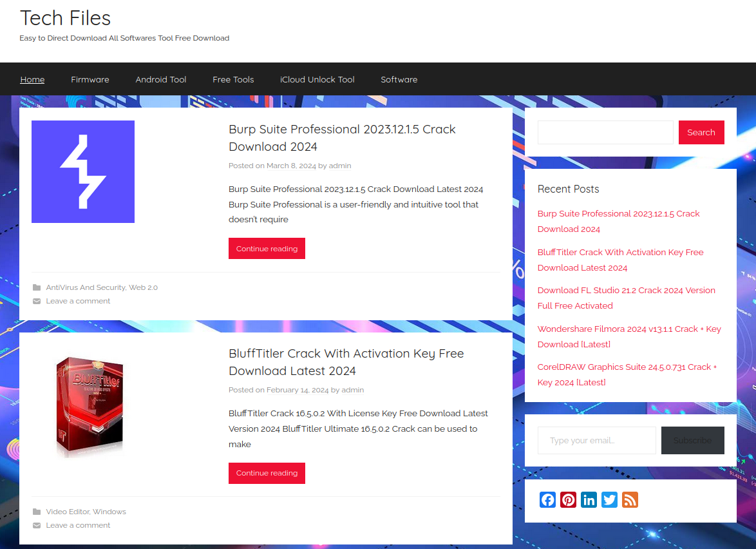Click the Pinterest share icon
756x549 pixels.
coord(568,500)
